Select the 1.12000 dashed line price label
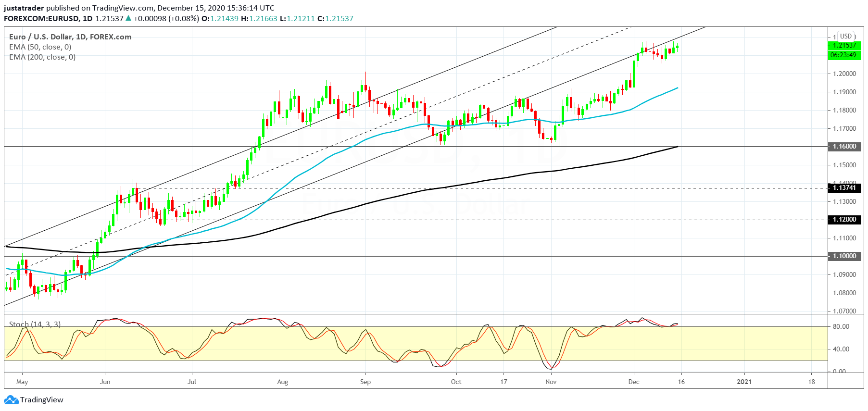Screen dimensions: 868x411 tap(844, 220)
